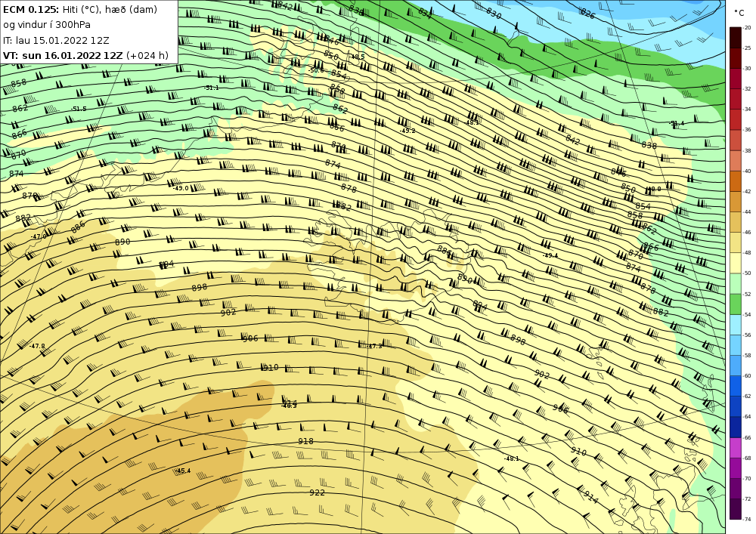The height and width of the screenshot is (534, 756).
Task: Click the -60 label on the color legend
Action: point(747,376)
